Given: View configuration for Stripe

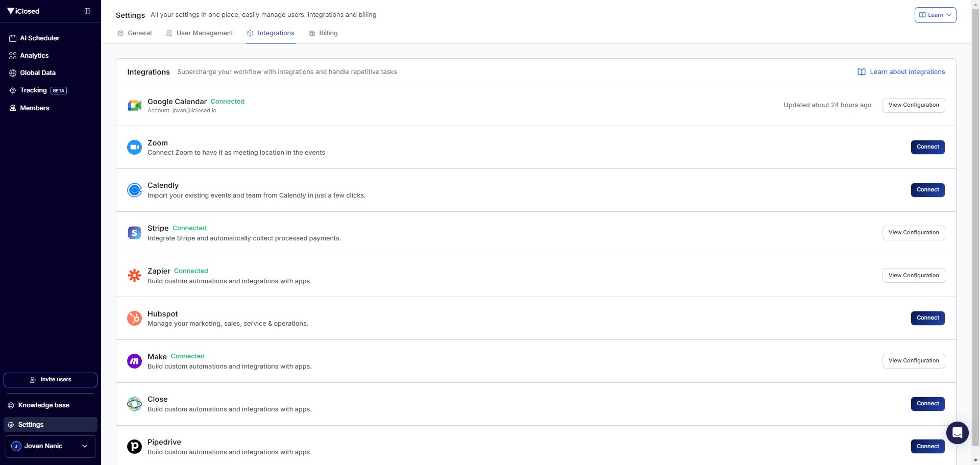Looking at the screenshot, I should click(914, 233).
